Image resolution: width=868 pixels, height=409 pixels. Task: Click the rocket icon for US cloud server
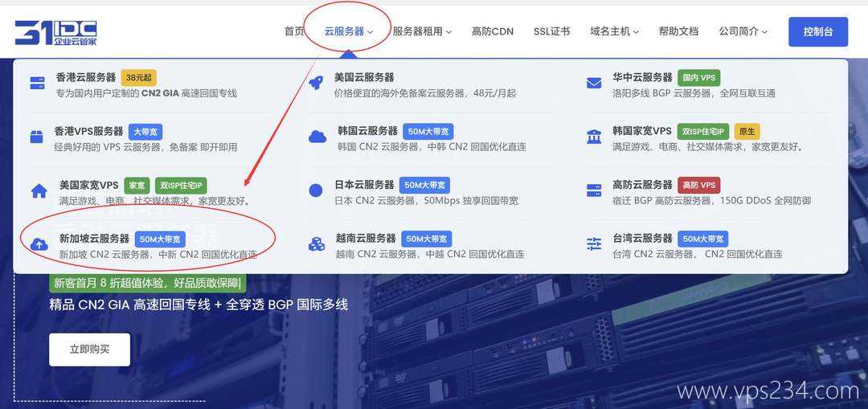click(x=316, y=84)
